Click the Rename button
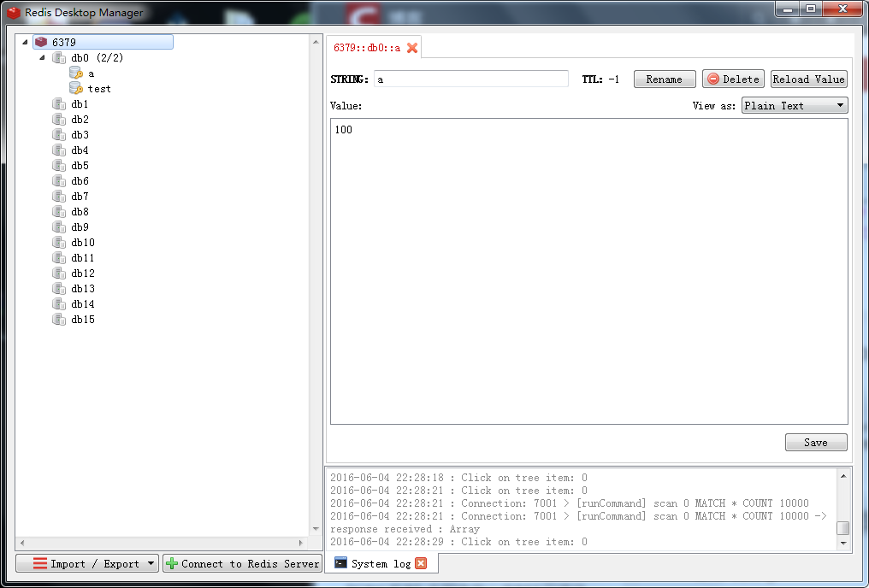This screenshot has width=869, height=588. click(x=665, y=79)
